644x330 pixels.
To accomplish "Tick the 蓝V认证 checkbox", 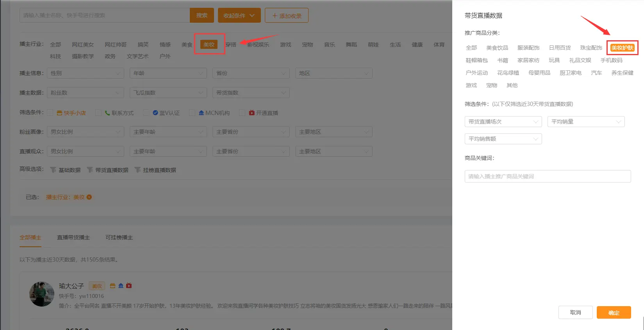I will [x=146, y=113].
